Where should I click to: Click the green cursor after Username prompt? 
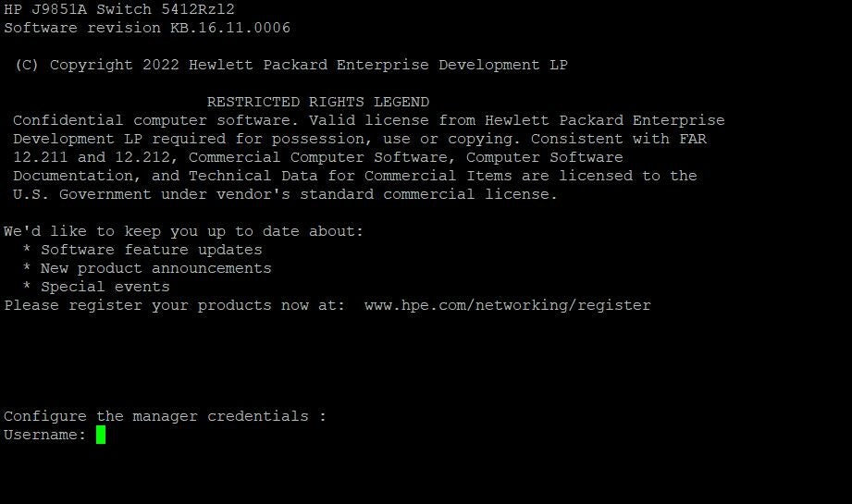[101, 435]
